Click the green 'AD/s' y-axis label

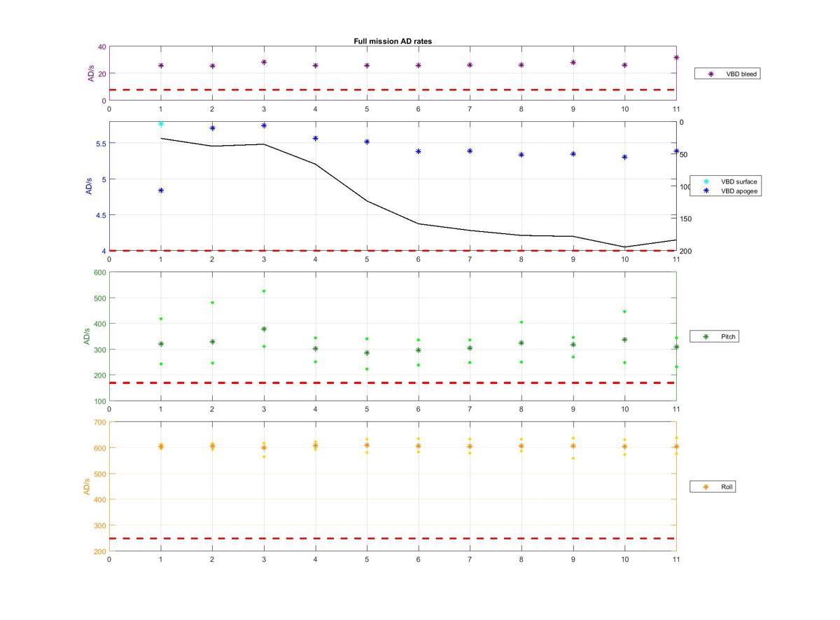tap(87, 336)
